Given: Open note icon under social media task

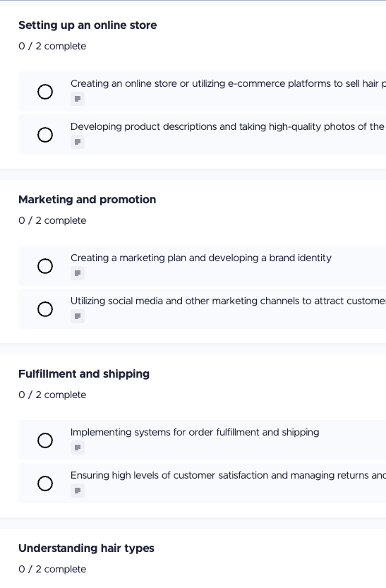Looking at the screenshot, I should [78, 316].
